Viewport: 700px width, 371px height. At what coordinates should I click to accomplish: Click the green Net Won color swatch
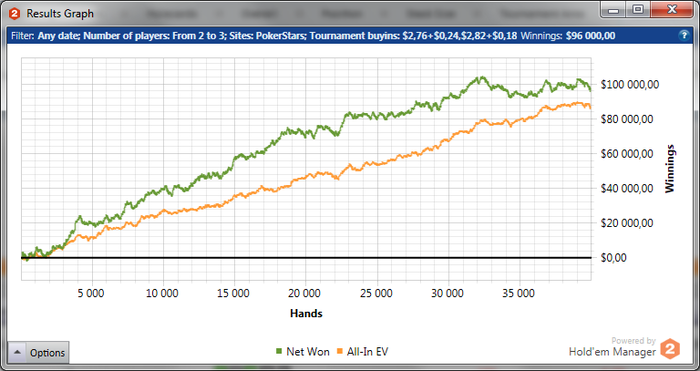click(279, 352)
